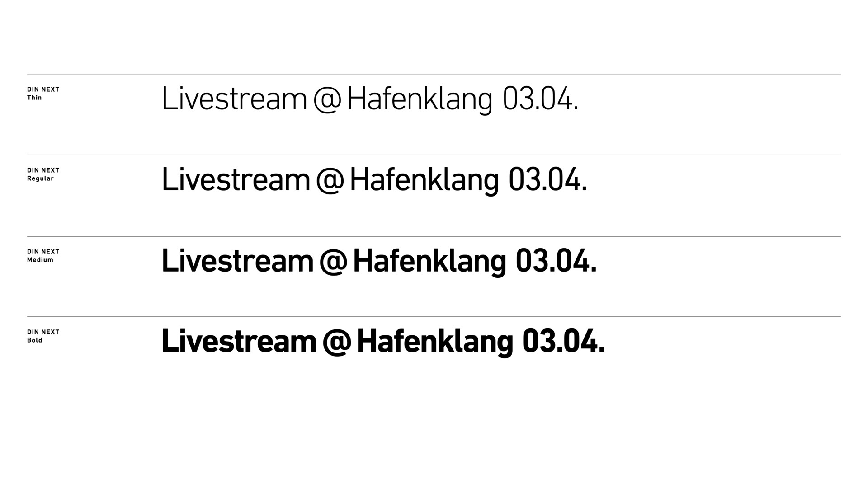This screenshot has height=488, width=868.
Task: Click the date 03.04. in the Thin row
Action: (x=540, y=99)
